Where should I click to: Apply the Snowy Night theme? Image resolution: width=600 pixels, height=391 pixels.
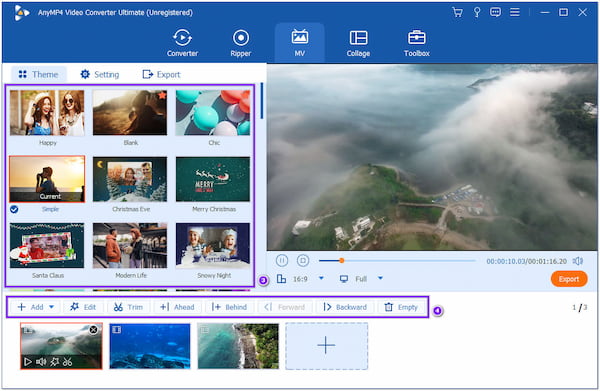213,246
